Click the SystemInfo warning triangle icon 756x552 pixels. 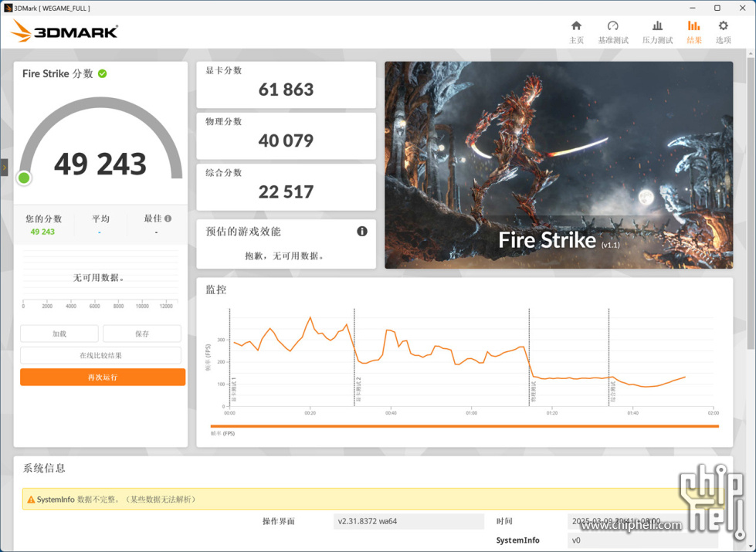(x=31, y=500)
